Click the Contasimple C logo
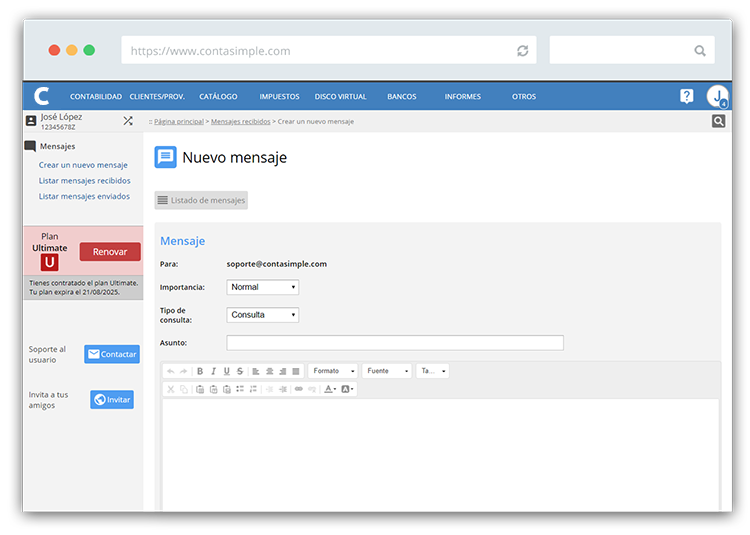750x535 pixels. (x=42, y=96)
